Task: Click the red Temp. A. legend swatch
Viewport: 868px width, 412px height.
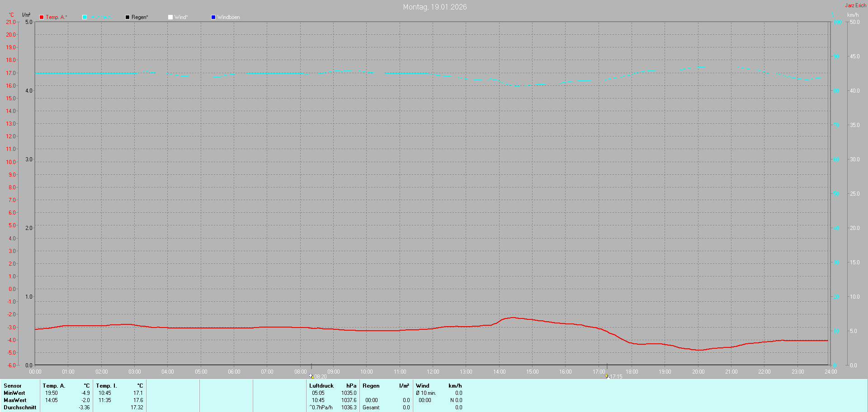Action: click(42, 17)
